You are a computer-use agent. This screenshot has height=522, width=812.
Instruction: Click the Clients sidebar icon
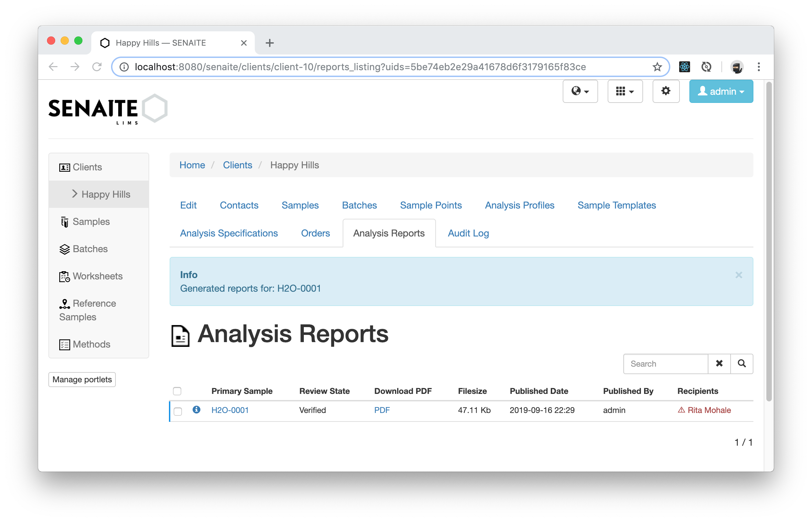[x=64, y=167]
